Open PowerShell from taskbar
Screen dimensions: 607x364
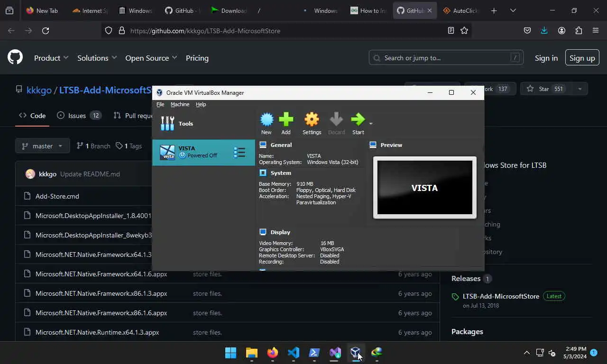pyautogui.click(x=314, y=353)
